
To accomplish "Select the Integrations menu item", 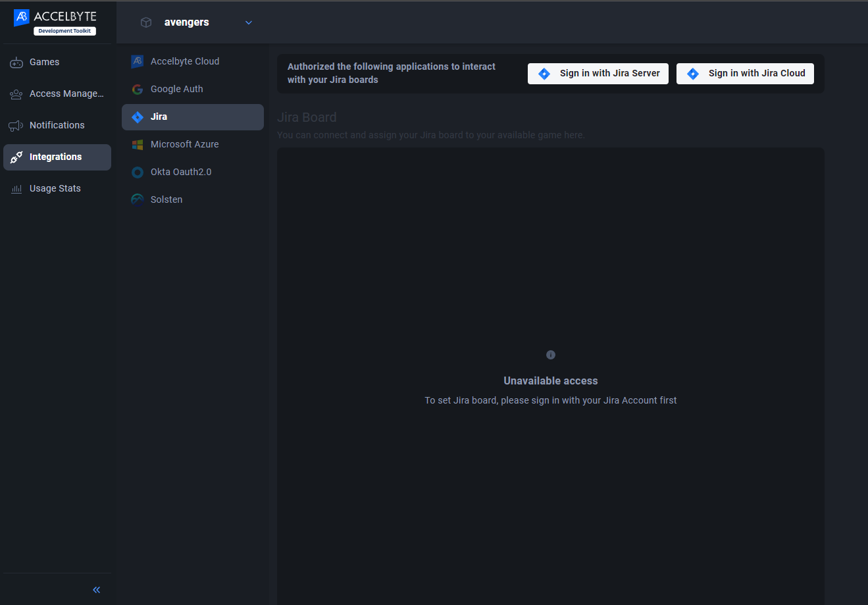I will (x=57, y=157).
